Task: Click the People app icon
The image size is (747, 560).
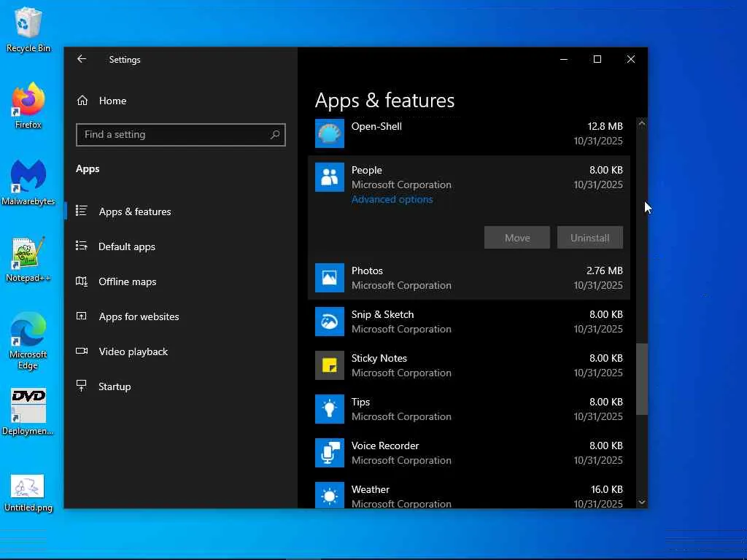Action: point(330,177)
